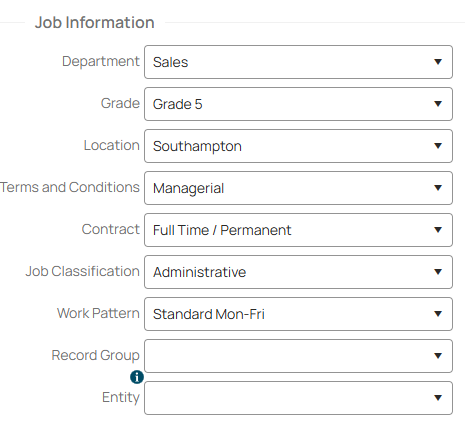The image size is (474, 429).
Task: Click the Contract dropdown arrow icon
Action: coord(438,230)
